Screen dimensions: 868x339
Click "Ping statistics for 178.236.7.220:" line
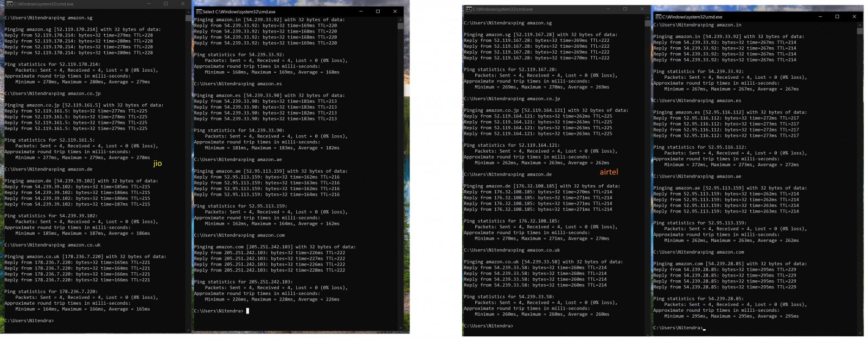click(51, 291)
